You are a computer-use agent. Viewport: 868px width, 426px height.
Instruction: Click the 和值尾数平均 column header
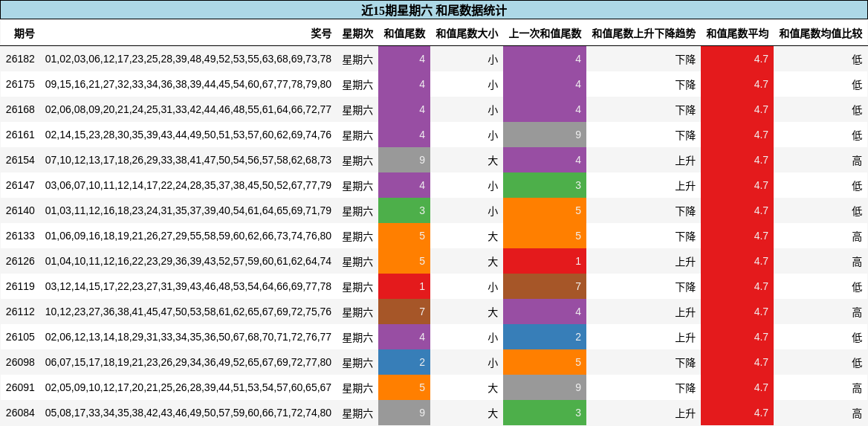tap(737, 33)
